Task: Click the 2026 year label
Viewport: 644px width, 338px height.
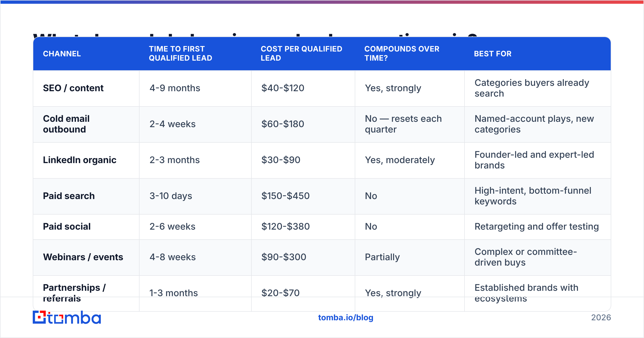Action: pyautogui.click(x=601, y=318)
